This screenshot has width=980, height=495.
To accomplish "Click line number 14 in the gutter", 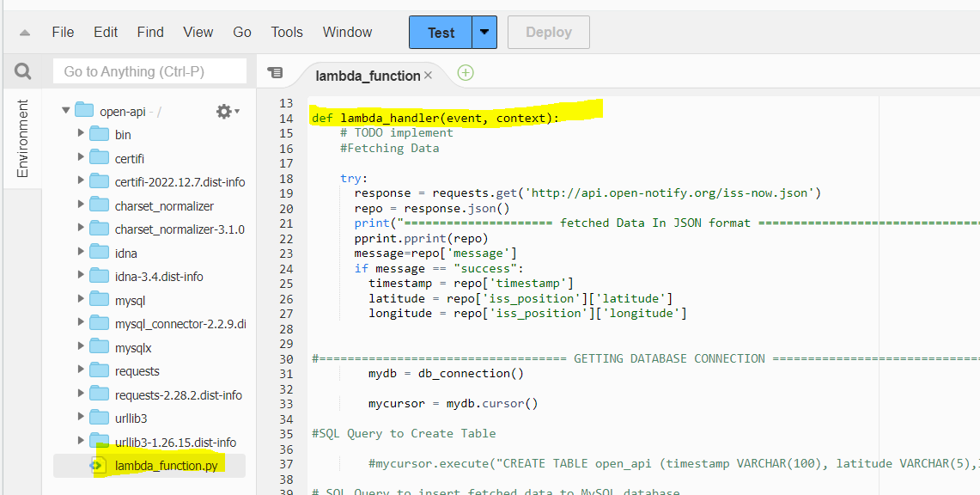I will click(x=286, y=118).
